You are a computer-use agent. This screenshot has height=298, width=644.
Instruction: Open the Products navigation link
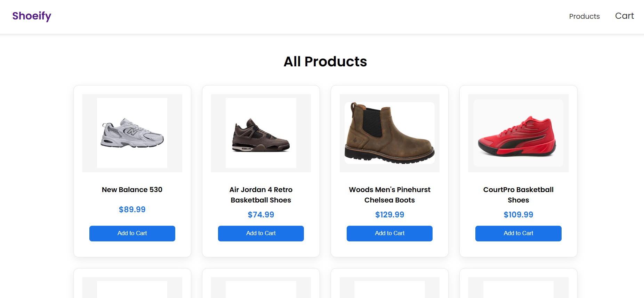(584, 16)
